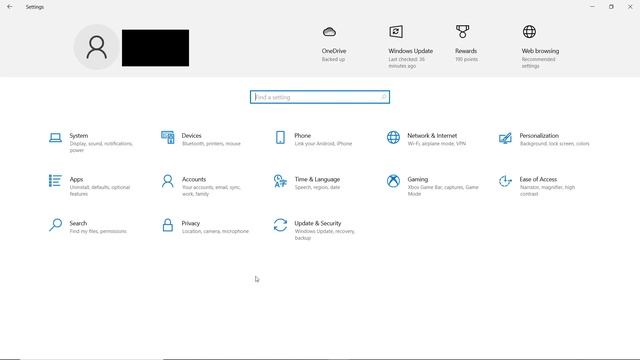Click 'Link your Android, iPhone' description
This screenshot has height=360, width=640.
[323, 144]
